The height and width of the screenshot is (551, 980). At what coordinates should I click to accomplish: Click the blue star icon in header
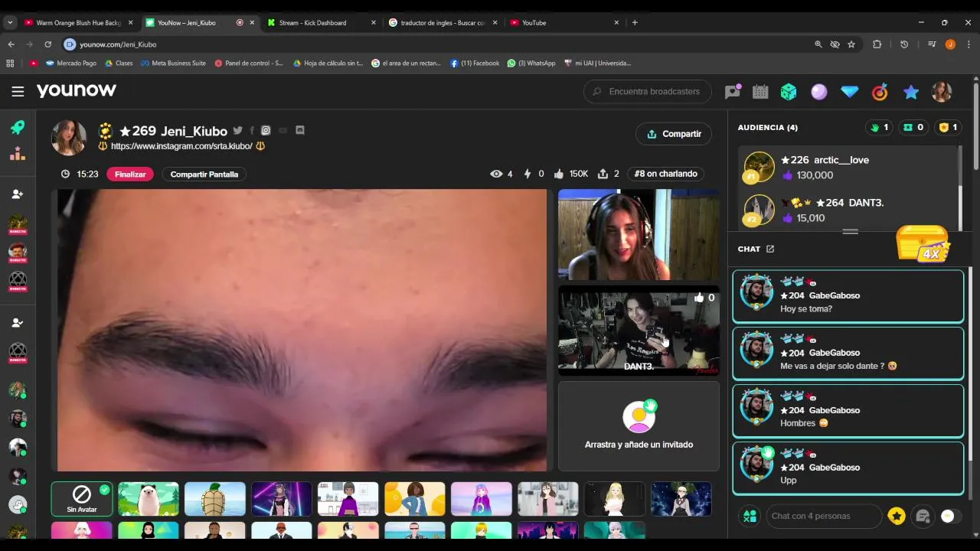pyautogui.click(x=910, y=92)
